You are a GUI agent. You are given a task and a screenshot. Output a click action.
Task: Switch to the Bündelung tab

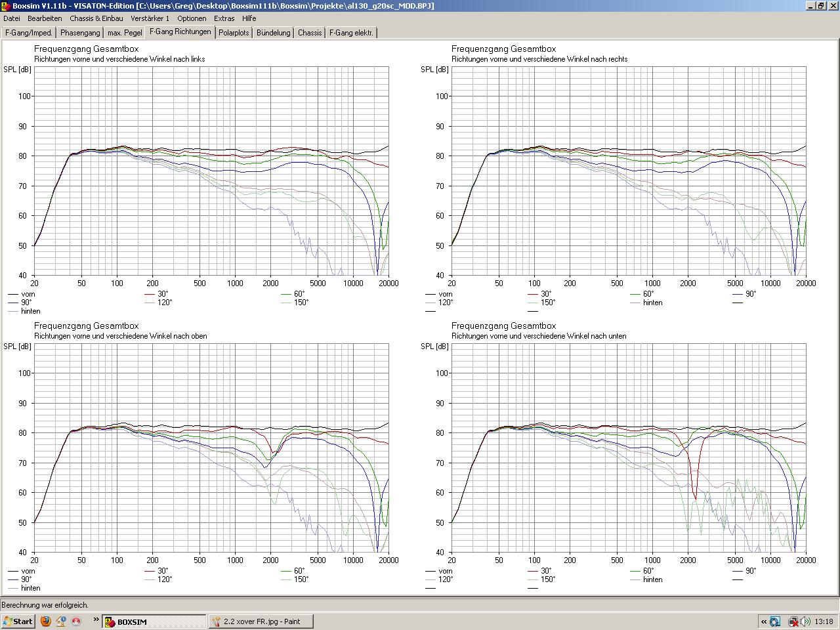click(x=273, y=33)
